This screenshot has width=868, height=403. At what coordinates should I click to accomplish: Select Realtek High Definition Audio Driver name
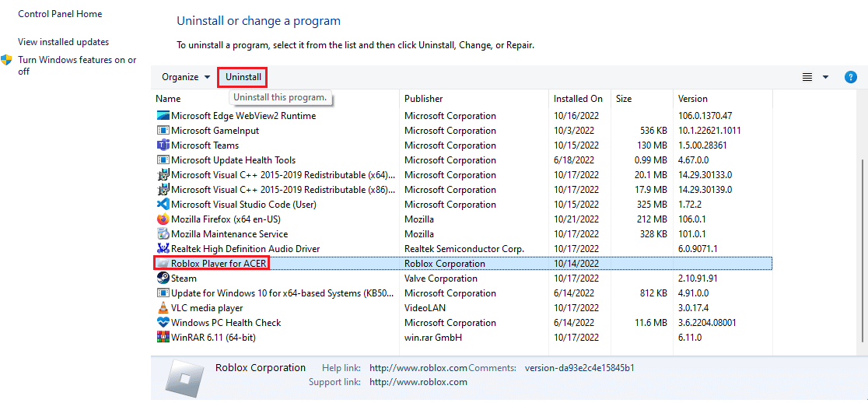coord(245,248)
